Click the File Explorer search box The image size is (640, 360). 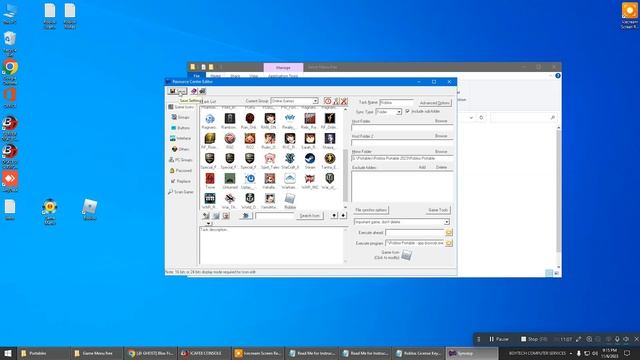pyautogui.click(x=524, y=118)
